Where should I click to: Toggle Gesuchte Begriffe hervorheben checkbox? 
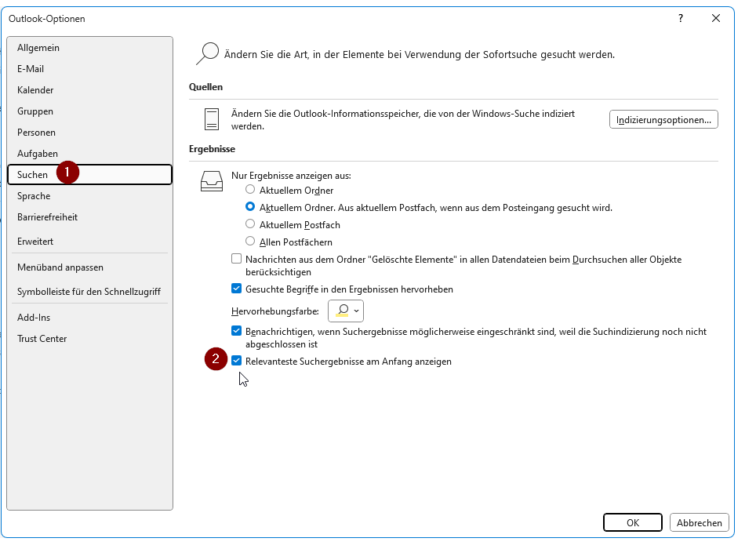236,289
